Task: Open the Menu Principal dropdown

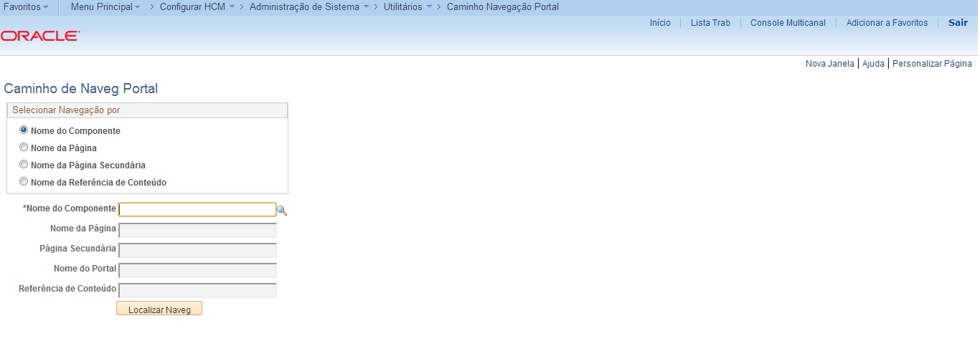Action: pos(105,6)
